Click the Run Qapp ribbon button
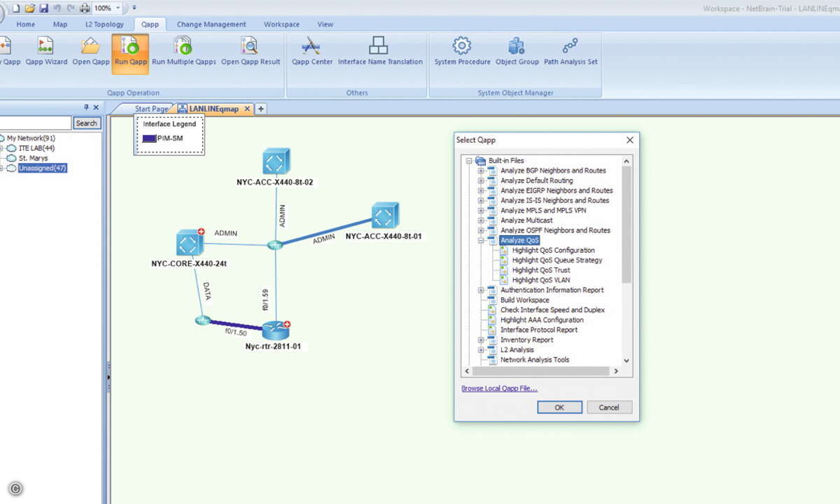Screen dimensions: 840x504 (x=130, y=52)
